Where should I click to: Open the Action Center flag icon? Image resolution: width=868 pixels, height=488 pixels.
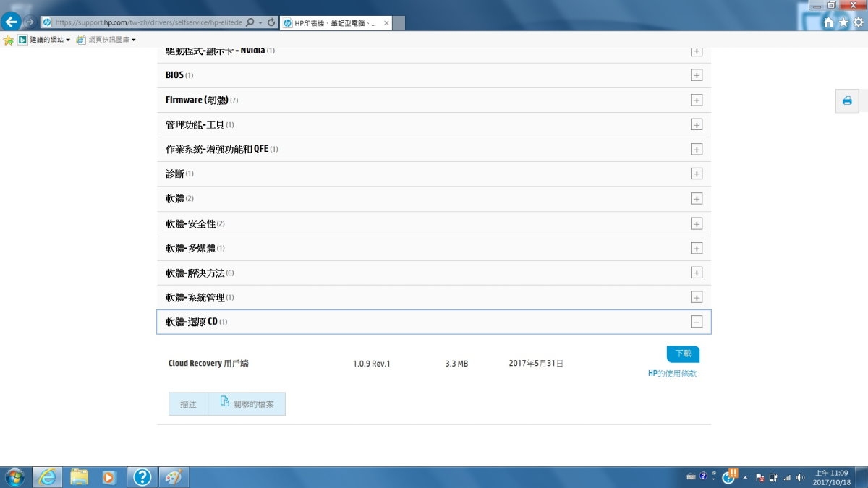759,478
